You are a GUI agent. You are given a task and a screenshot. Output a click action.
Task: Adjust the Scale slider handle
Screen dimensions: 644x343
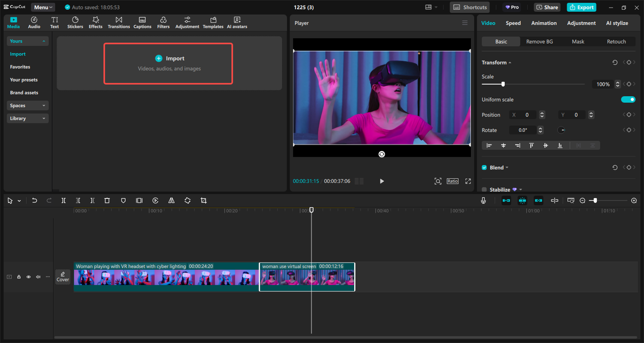tap(503, 85)
